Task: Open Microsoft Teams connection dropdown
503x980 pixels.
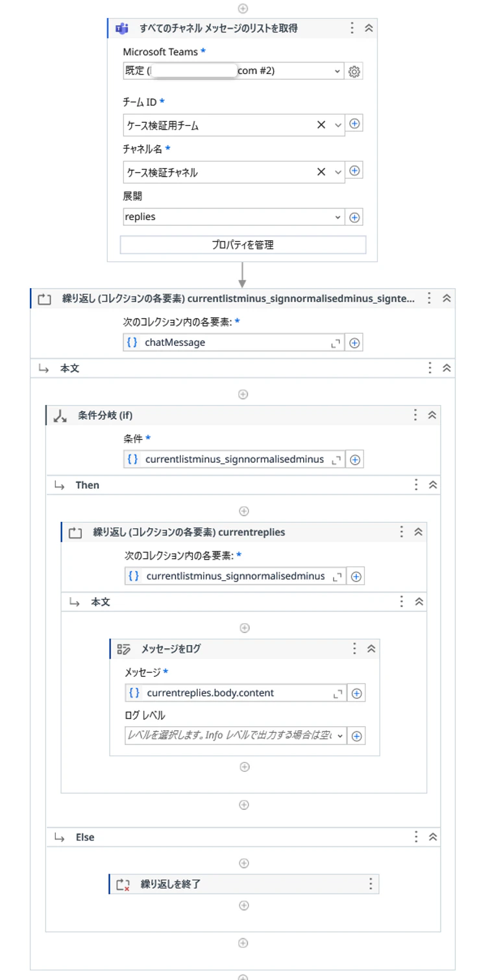Action: (x=337, y=71)
